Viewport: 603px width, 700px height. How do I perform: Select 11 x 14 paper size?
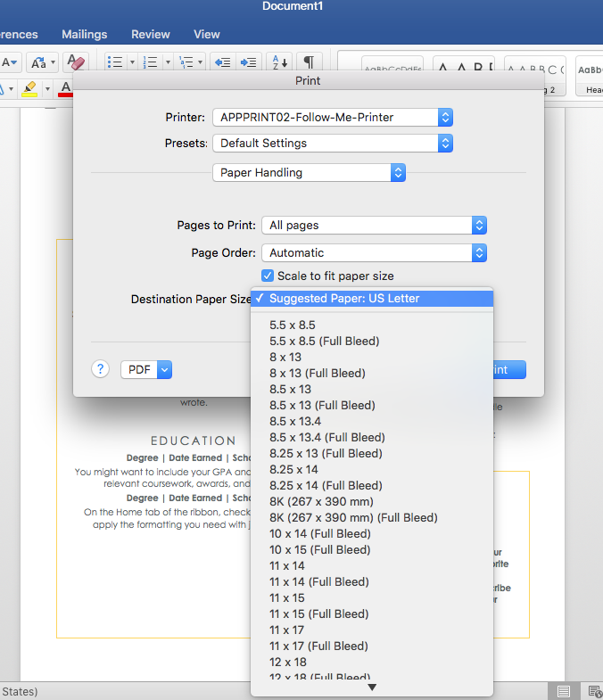tap(372, 566)
